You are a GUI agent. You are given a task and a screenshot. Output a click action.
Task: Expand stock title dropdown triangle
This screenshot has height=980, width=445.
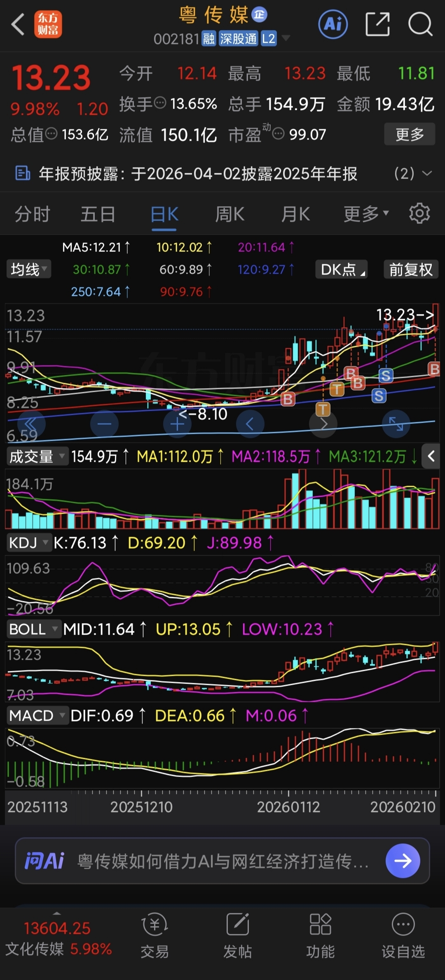286,38
